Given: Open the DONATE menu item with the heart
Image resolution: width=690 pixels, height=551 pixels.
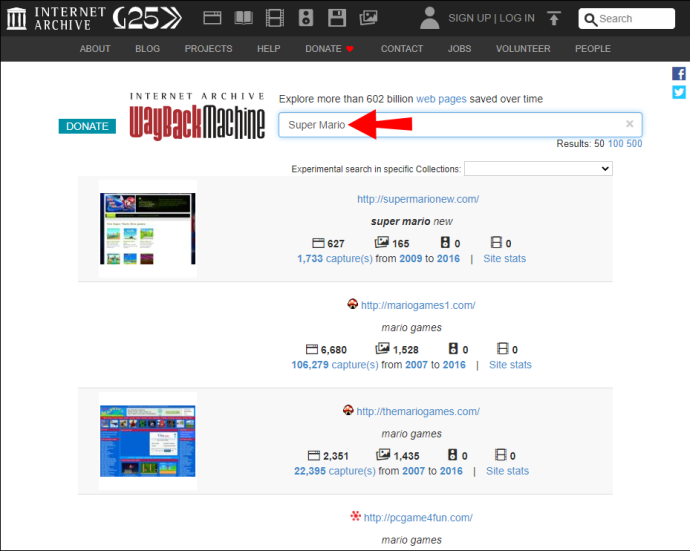Looking at the screenshot, I should [330, 49].
